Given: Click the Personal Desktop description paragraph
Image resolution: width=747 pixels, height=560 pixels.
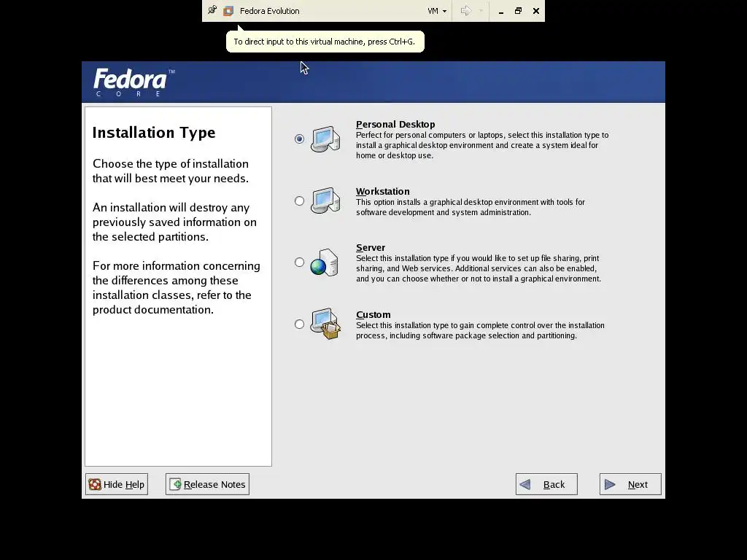Looking at the screenshot, I should 482,145.
